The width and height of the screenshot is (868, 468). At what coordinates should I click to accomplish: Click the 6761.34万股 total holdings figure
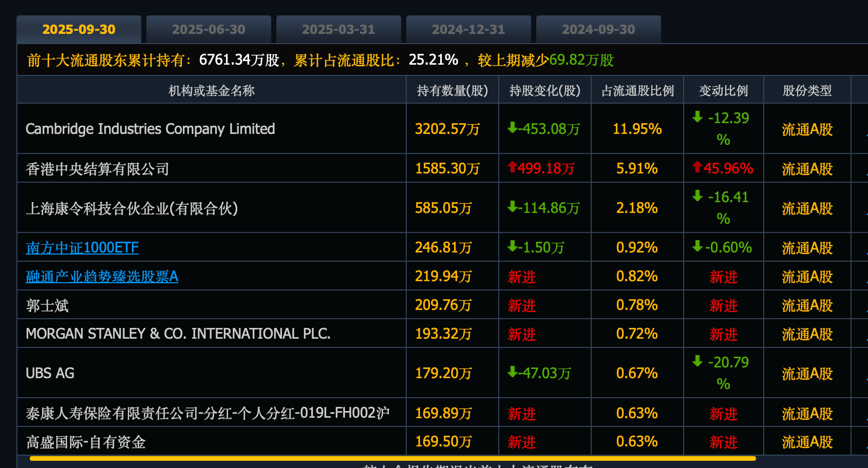(x=239, y=60)
